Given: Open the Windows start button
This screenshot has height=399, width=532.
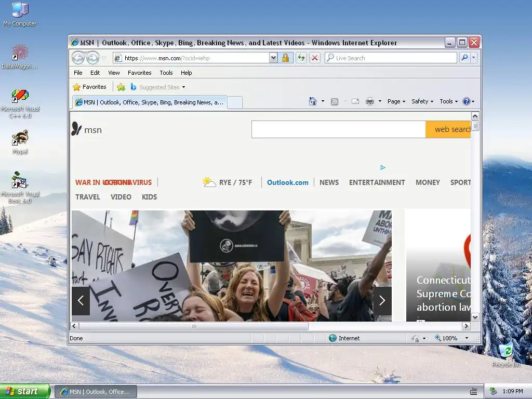Looking at the screenshot, I should (x=25, y=391).
